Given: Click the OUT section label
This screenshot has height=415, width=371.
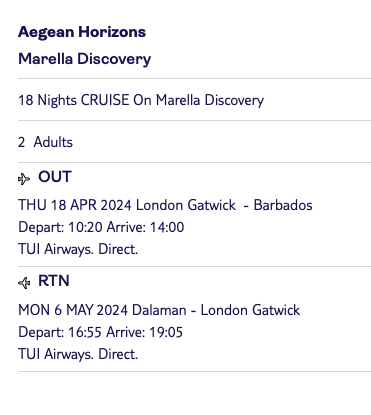Looking at the screenshot, I should (55, 177).
